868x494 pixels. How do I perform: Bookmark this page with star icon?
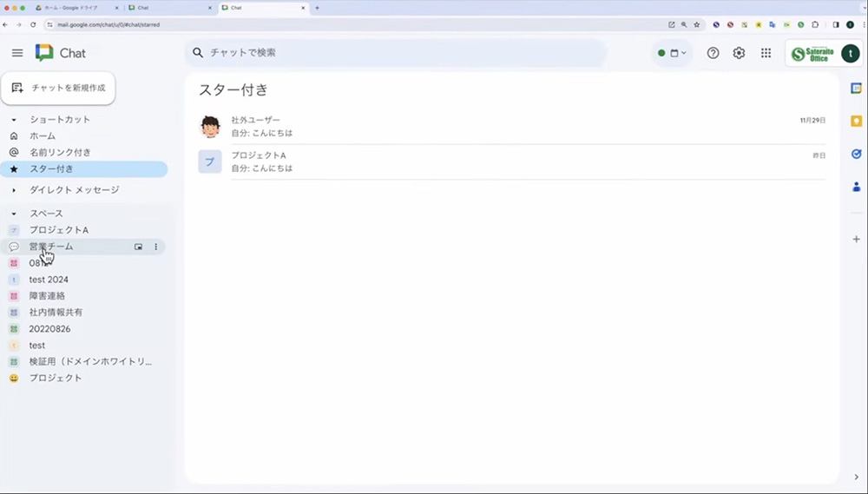(x=696, y=25)
